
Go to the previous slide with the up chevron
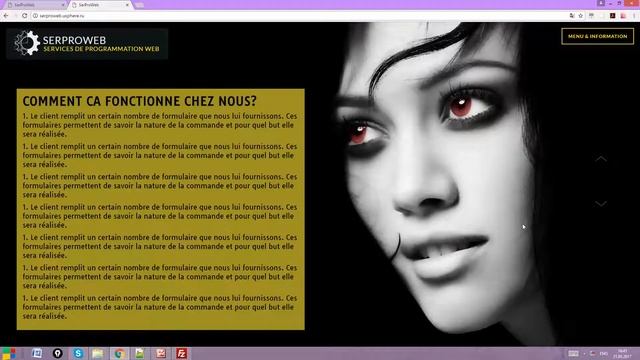600,158
